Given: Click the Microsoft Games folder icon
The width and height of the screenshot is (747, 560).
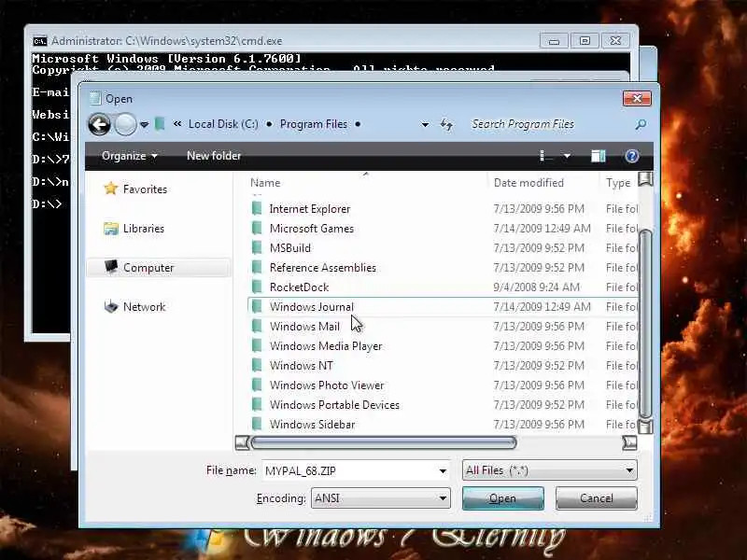Looking at the screenshot, I should point(257,228).
